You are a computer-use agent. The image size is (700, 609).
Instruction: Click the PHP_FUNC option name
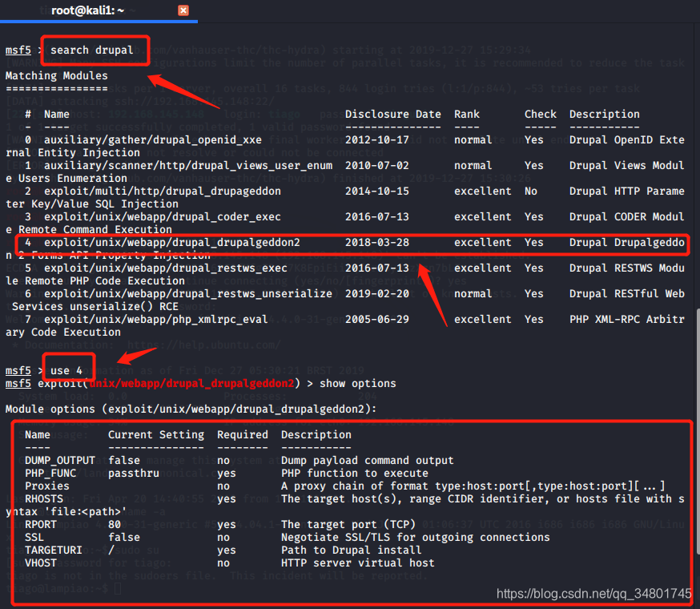click(50, 473)
